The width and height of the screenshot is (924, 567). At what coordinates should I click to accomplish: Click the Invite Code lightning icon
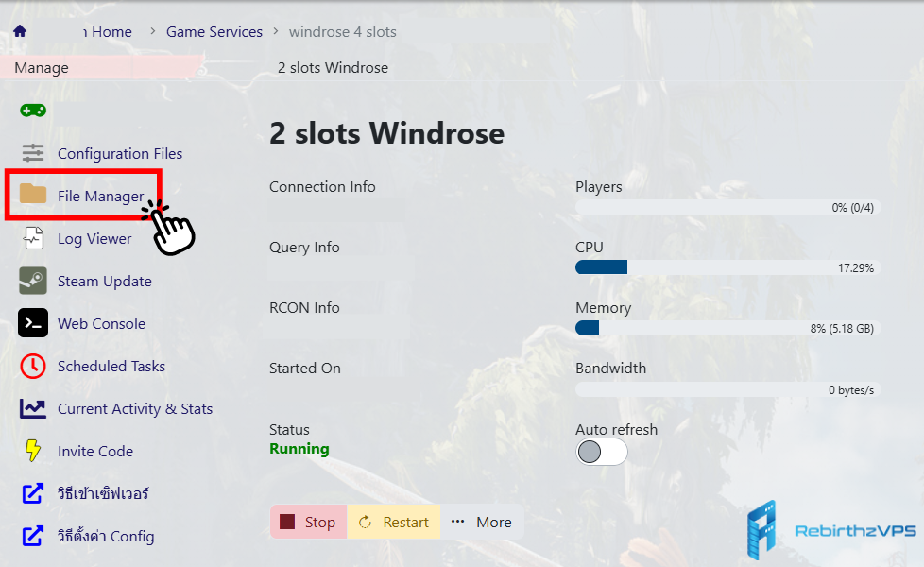[x=33, y=451]
